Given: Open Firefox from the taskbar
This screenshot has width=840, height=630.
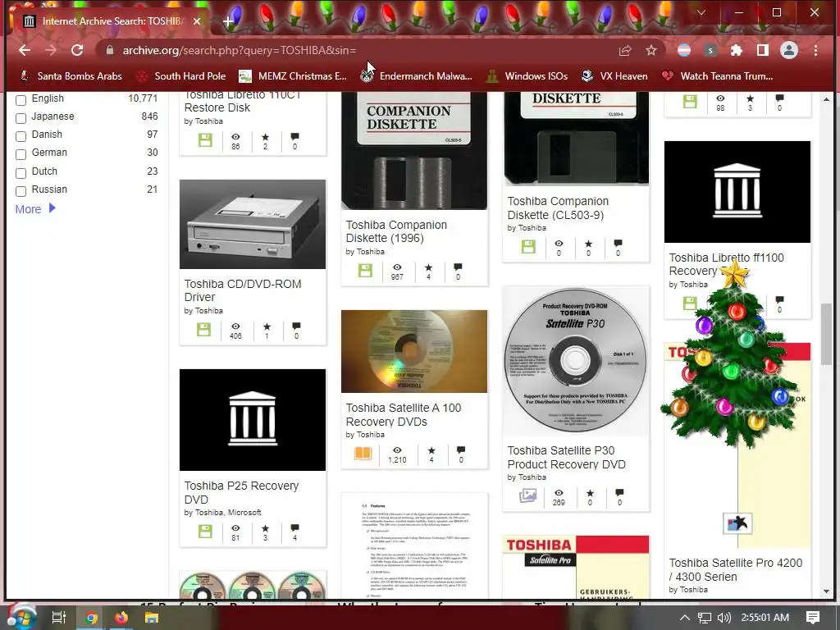Looking at the screenshot, I should [121, 618].
